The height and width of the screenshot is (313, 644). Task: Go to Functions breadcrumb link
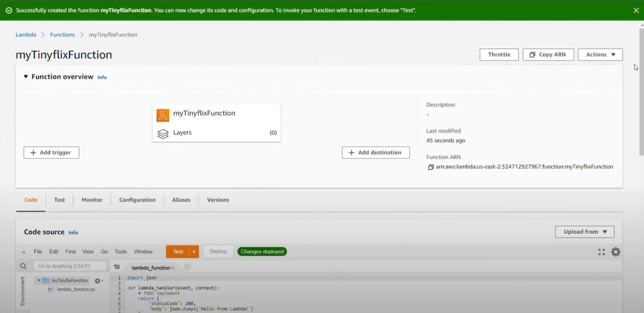pyautogui.click(x=62, y=35)
